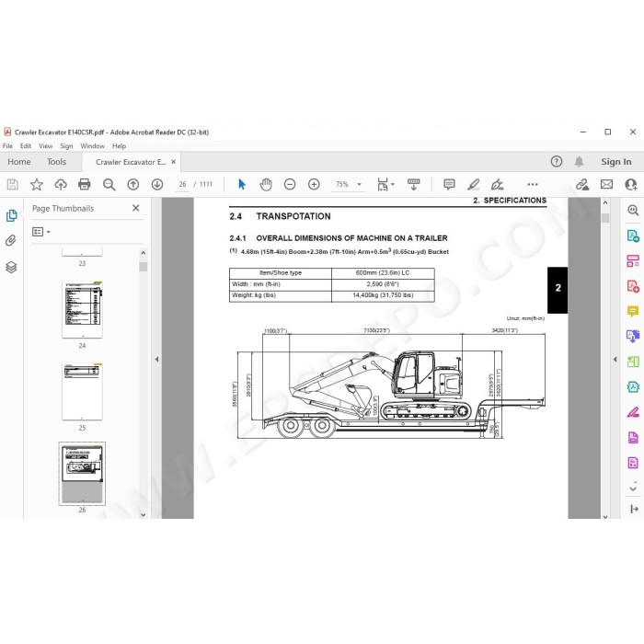Open the View menu
Screen dimensions: 644x644
click(x=46, y=145)
